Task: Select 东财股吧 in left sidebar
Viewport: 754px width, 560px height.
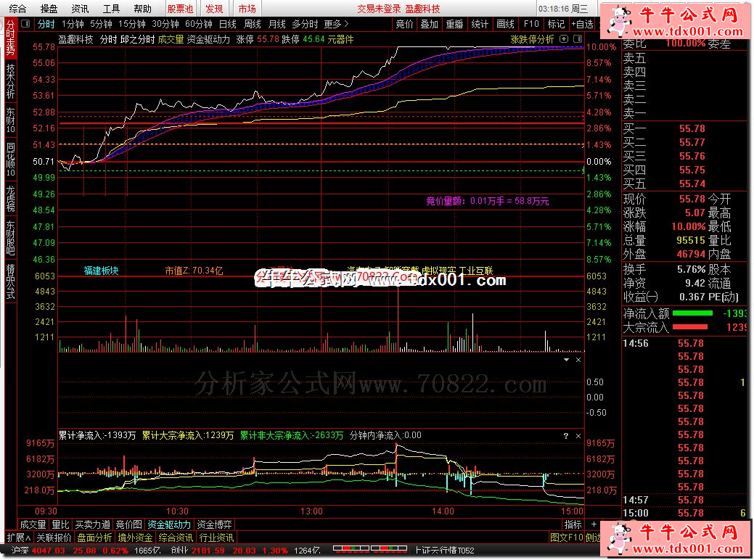Action: tap(11, 237)
